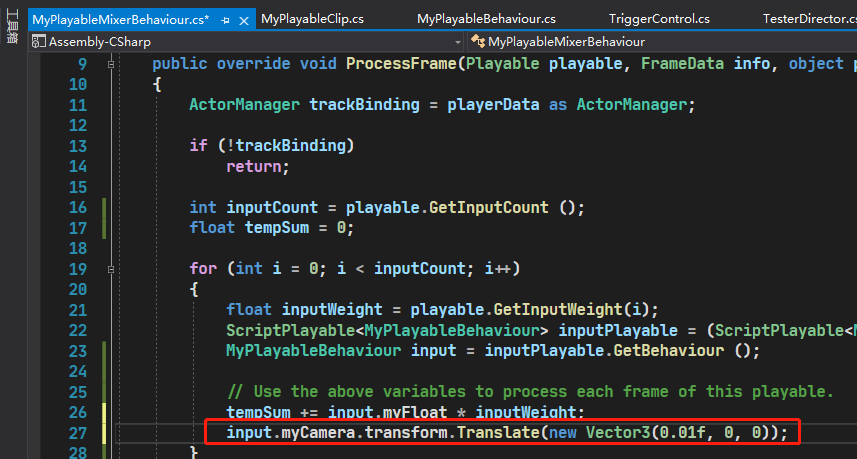This screenshot has height=459, width=857.
Task: Switch to TriggerControl.cs tab
Action: pyautogui.click(x=659, y=19)
